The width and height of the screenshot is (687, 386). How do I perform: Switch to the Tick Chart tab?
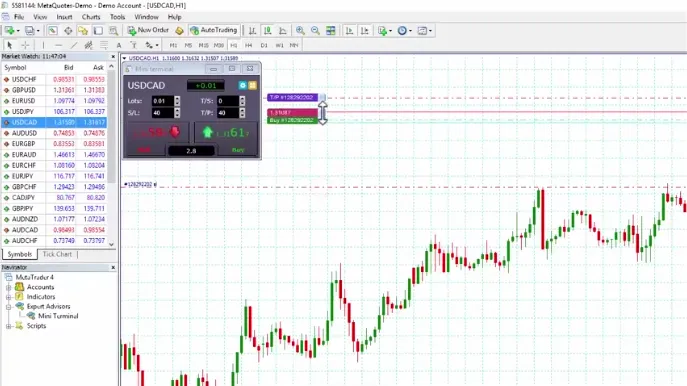pyautogui.click(x=57, y=254)
